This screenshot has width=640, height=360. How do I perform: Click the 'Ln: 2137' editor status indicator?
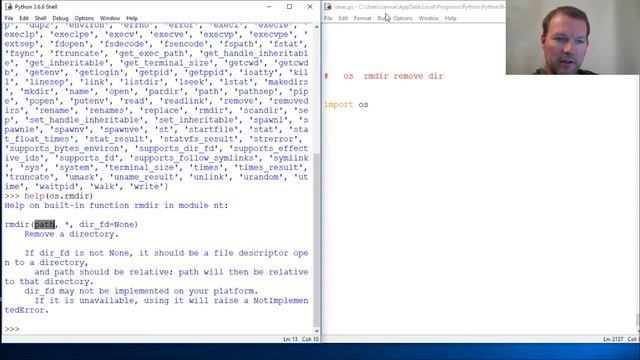pyautogui.click(x=613, y=339)
